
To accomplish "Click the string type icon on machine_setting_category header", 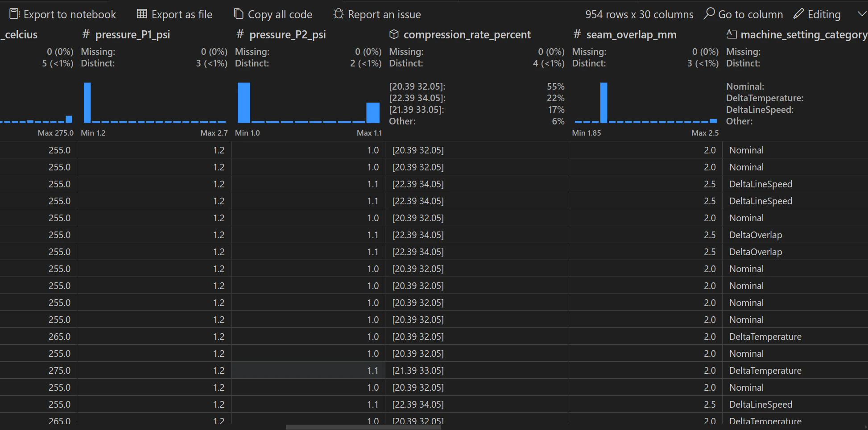I will tap(731, 34).
